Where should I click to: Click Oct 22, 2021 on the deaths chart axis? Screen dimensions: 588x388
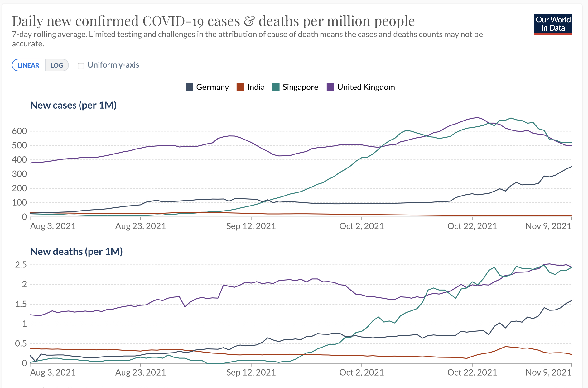[x=472, y=372]
